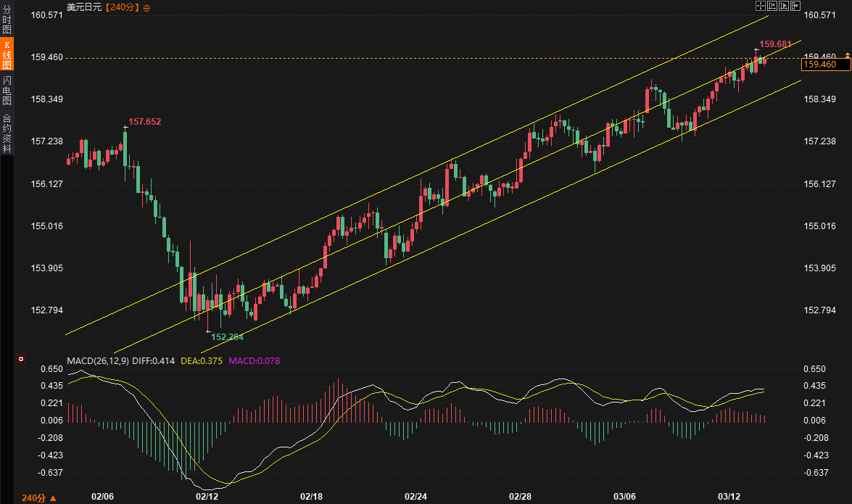The width and height of the screenshot is (852, 504).
Task: Click the red indicator settings icon beside MACD
Action: point(21,359)
